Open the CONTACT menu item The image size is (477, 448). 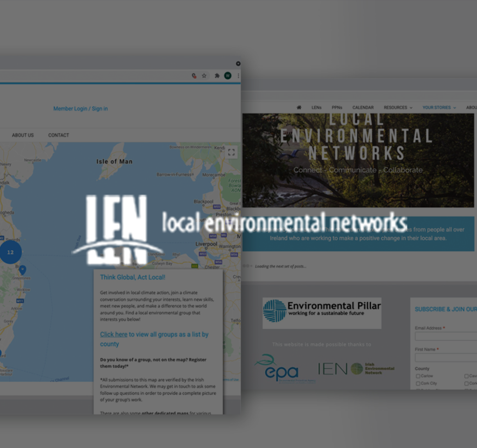coord(58,135)
